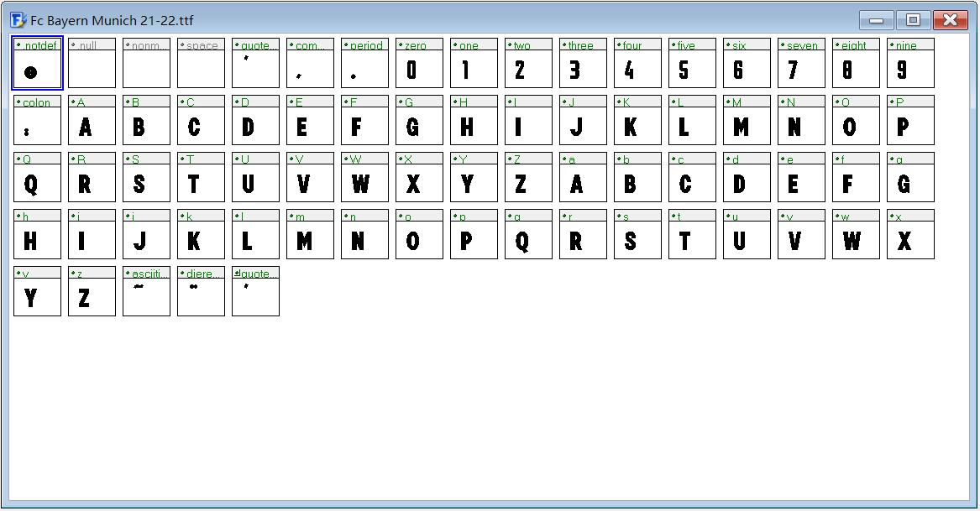Screen dimensions: 980x511
Task: Choose the uppercase R glyph cell
Action: [92, 177]
